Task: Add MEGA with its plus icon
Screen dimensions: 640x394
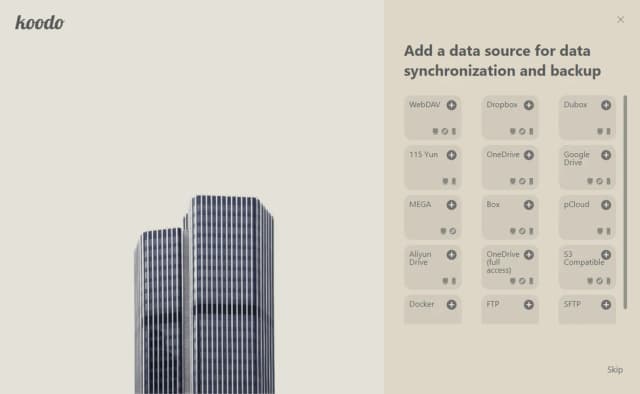Action: point(451,205)
